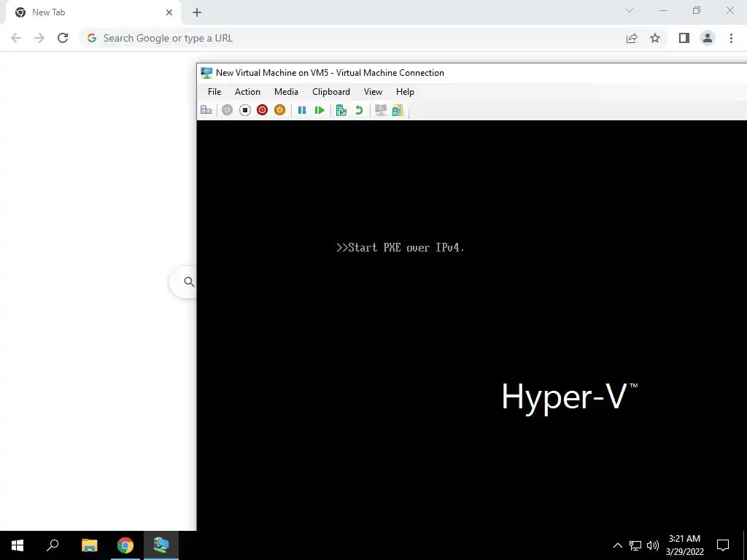Open Chrome's three-dot menu

[731, 38]
